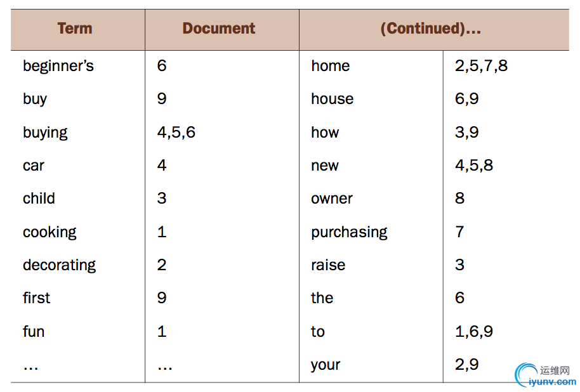Select the term "cooking"
This screenshot has width=580, height=392.
click(49, 232)
